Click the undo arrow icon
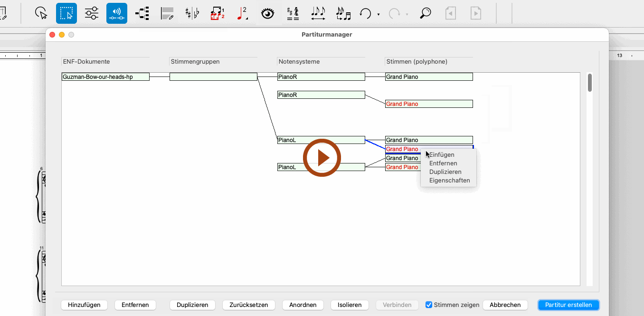 pos(365,13)
